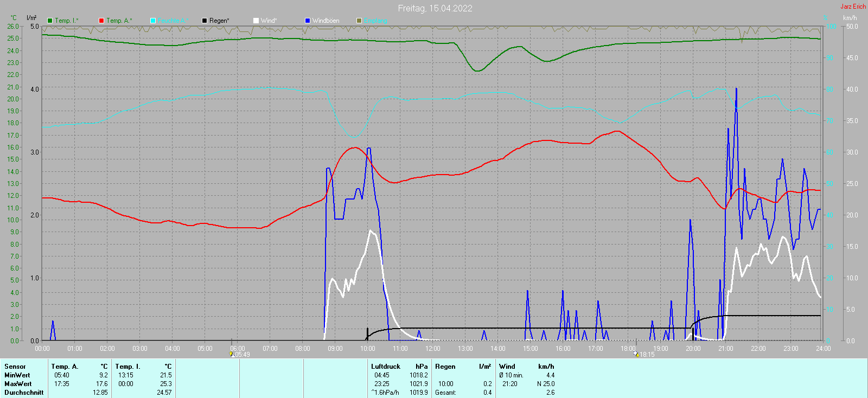
Task: Click the black Regen legend swatch
Action: click(205, 21)
